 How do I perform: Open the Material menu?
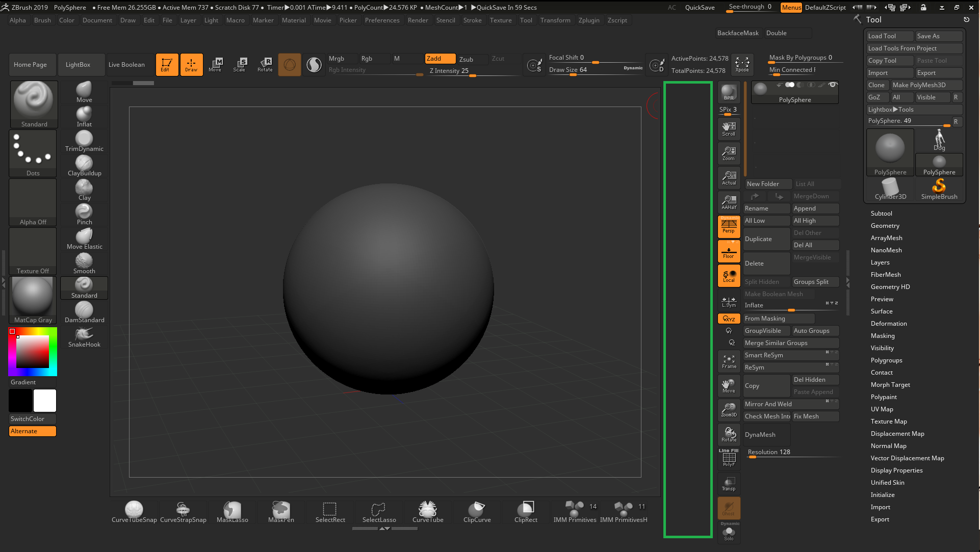pos(294,20)
